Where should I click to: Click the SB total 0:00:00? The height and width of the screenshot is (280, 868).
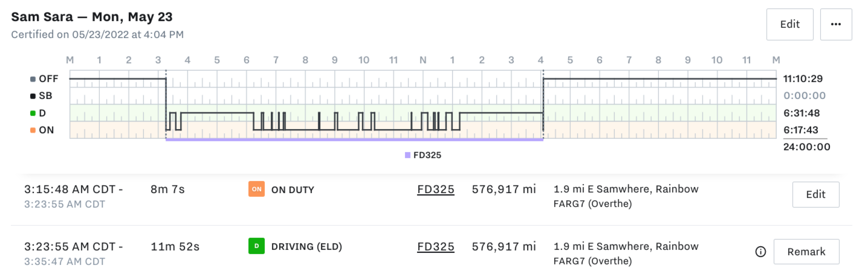tap(804, 96)
